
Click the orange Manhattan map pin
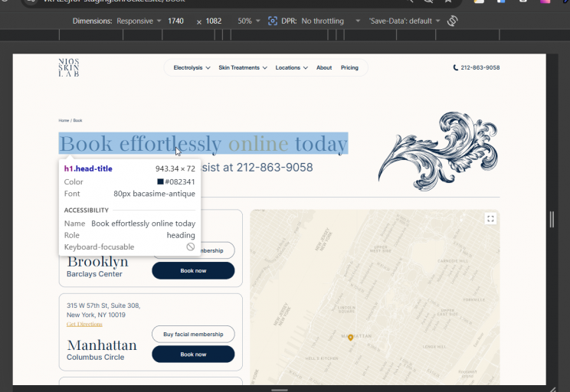pyautogui.click(x=350, y=338)
